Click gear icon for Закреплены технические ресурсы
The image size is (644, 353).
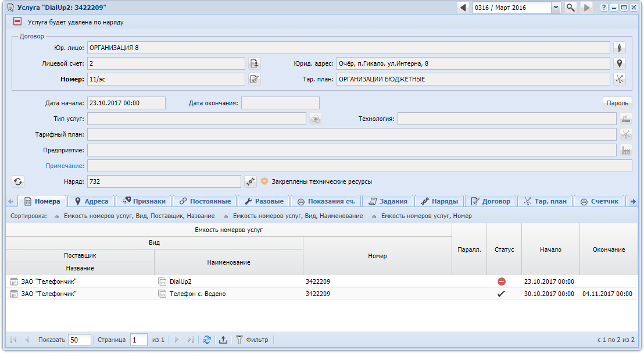(x=264, y=181)
